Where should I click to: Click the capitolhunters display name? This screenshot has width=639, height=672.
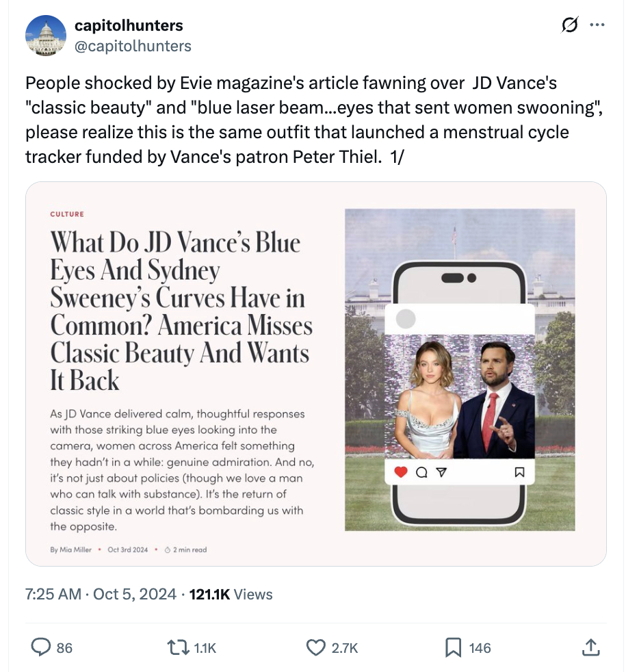coord(129,26)
